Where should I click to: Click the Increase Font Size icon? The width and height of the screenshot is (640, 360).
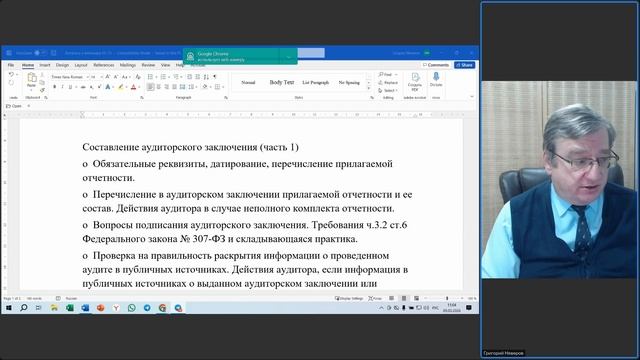(x=108, y=77)
